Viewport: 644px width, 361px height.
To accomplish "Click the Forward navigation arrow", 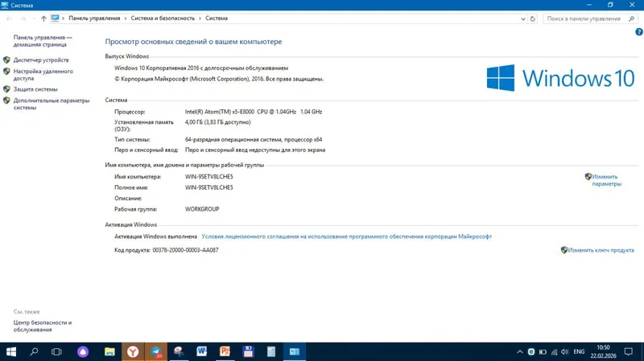I will [23, 18].
